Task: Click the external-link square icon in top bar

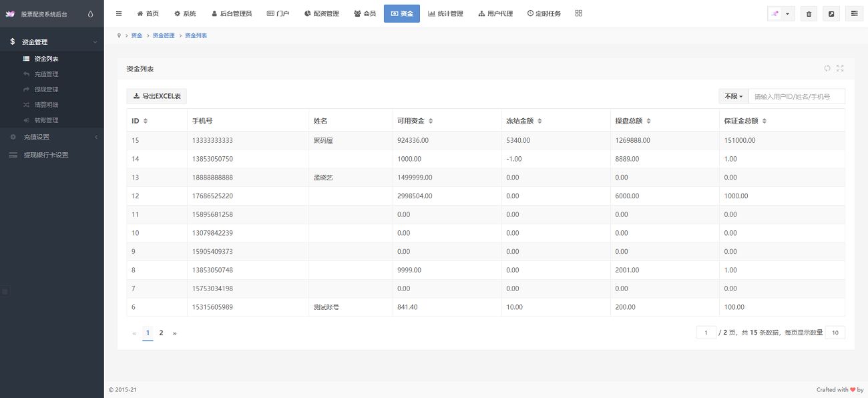Action: point(831,14)
